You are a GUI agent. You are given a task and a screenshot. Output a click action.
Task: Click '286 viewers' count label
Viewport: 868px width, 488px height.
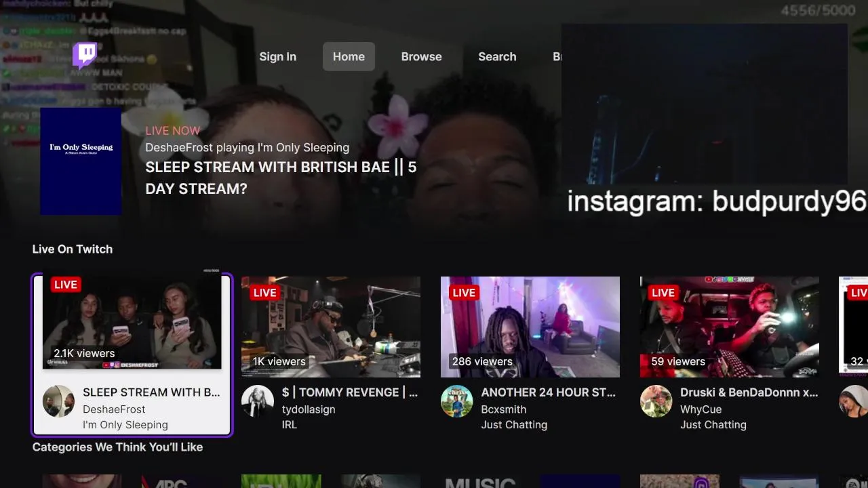tap(482, 361)
